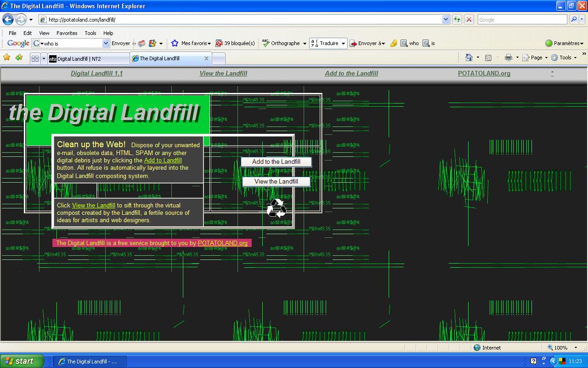Viewport: 588px width, 368px height.
Task: Click the Envoyer button on Google toolbar
Action: [121, 43]
